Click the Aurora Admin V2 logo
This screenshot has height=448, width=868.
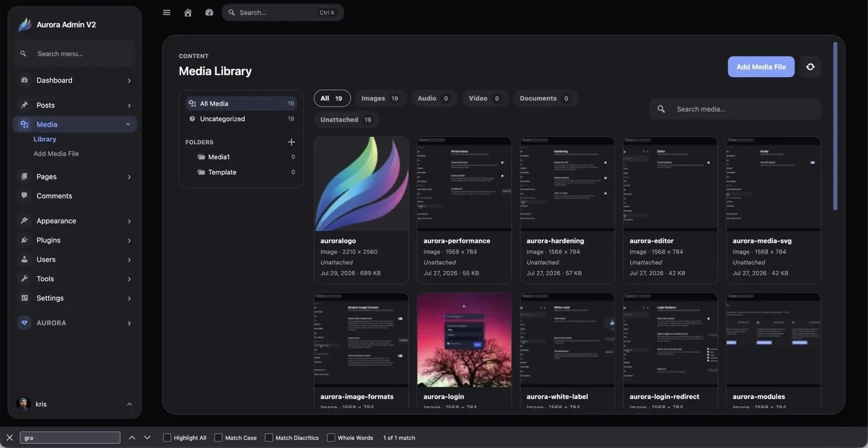(x=25, y=24)
